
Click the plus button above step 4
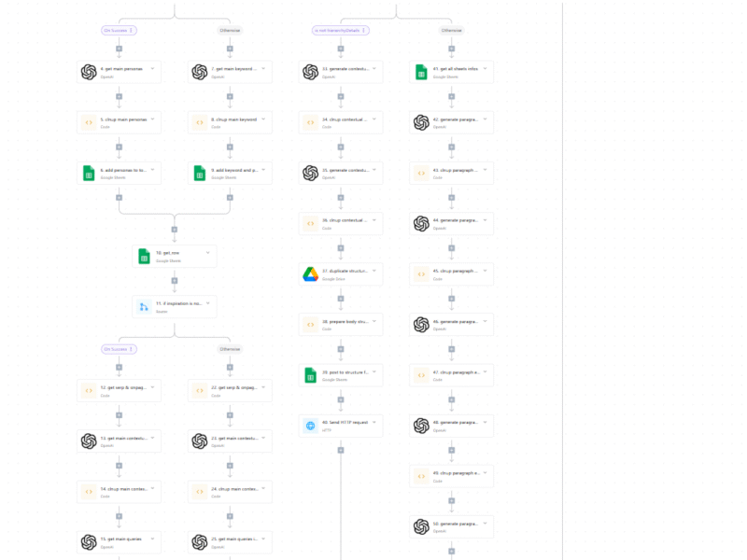click(x=119, y=48)
